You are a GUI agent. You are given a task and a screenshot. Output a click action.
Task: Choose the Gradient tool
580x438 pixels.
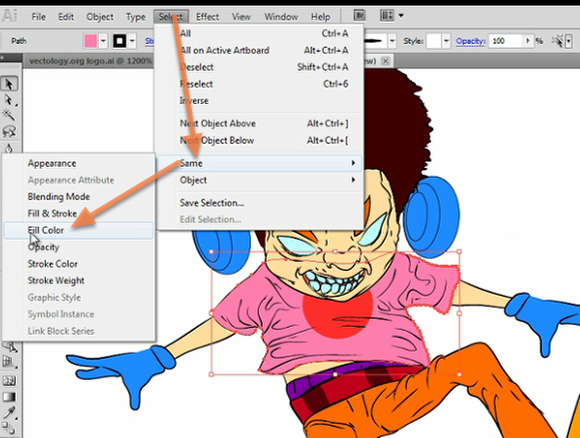[x=9, y=397]
